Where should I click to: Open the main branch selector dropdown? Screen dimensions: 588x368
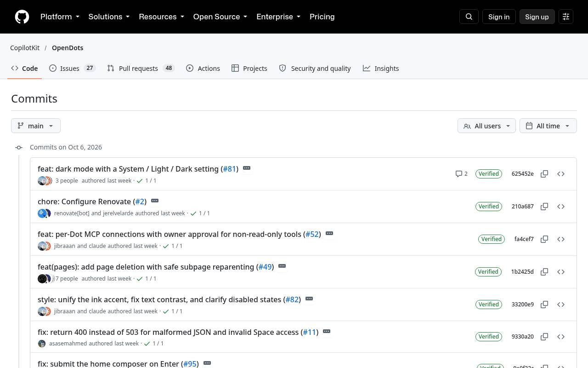pyautogui.click(x=36, y=126)
